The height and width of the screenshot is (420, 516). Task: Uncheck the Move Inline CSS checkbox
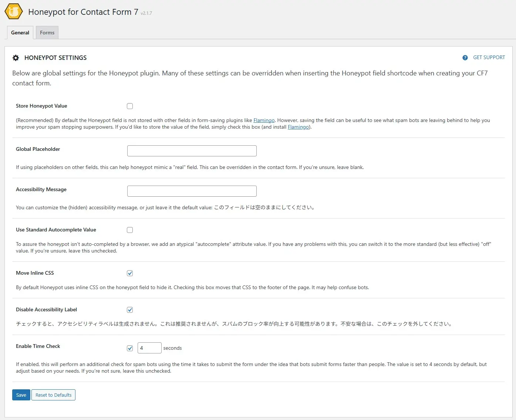click(130, 273)
